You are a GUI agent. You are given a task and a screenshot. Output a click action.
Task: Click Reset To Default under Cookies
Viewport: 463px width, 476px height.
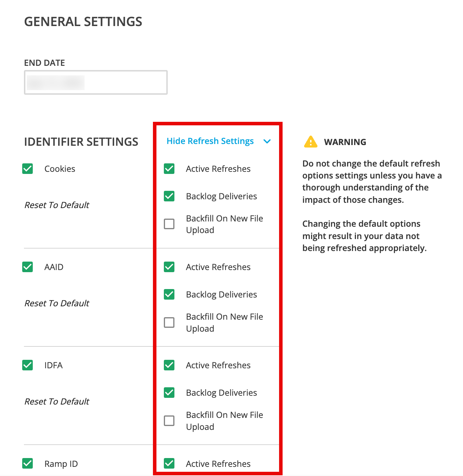click(x=57, y=205)
